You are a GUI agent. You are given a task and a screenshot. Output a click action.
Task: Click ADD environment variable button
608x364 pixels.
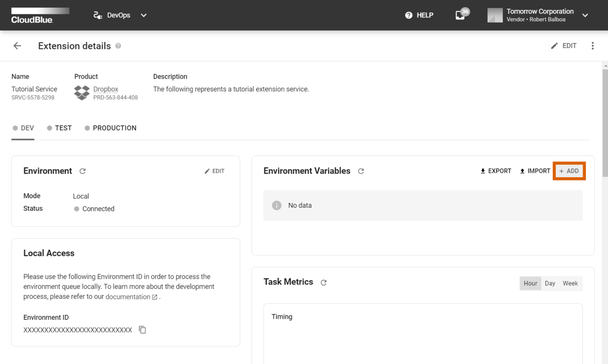click(569, 171)
